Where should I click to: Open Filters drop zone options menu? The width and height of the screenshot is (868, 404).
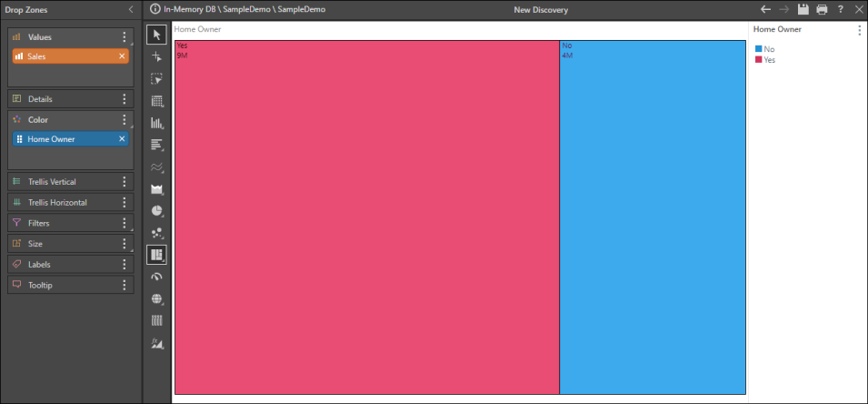pos(125,223)
